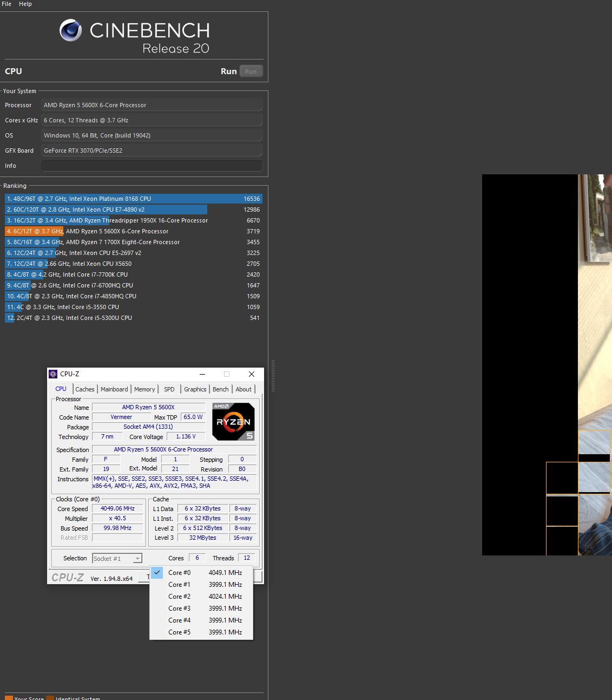Click the Bus Speed value 99.98 MHz

pos(117,528)
